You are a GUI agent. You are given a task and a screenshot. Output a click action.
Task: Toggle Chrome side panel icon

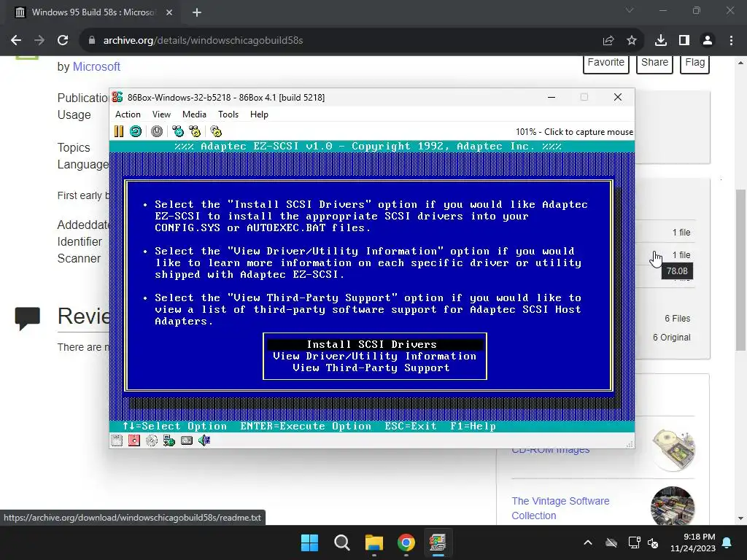(x=684, y=41)
